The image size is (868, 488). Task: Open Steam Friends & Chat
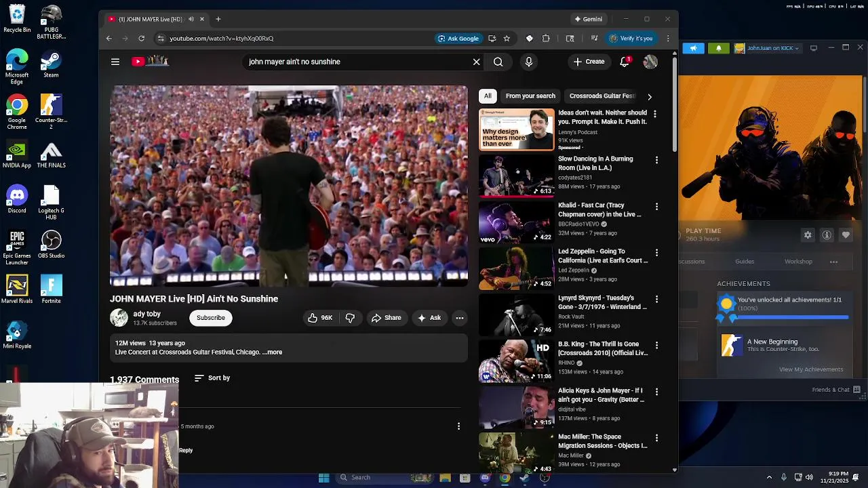(x=837, y=390)
